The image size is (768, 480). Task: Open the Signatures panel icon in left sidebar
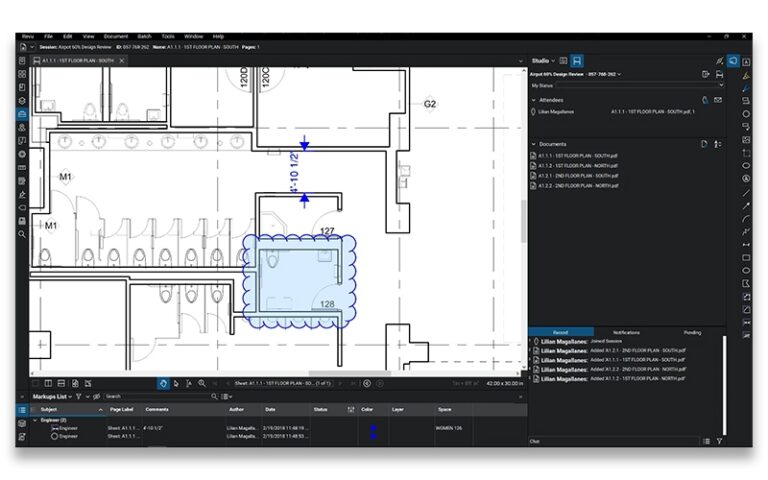click(22, 194)
